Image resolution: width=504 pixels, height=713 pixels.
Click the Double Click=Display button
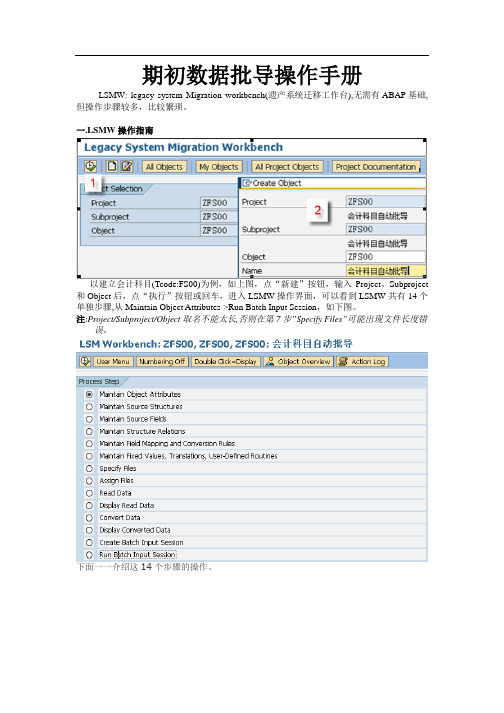(225, 362)
